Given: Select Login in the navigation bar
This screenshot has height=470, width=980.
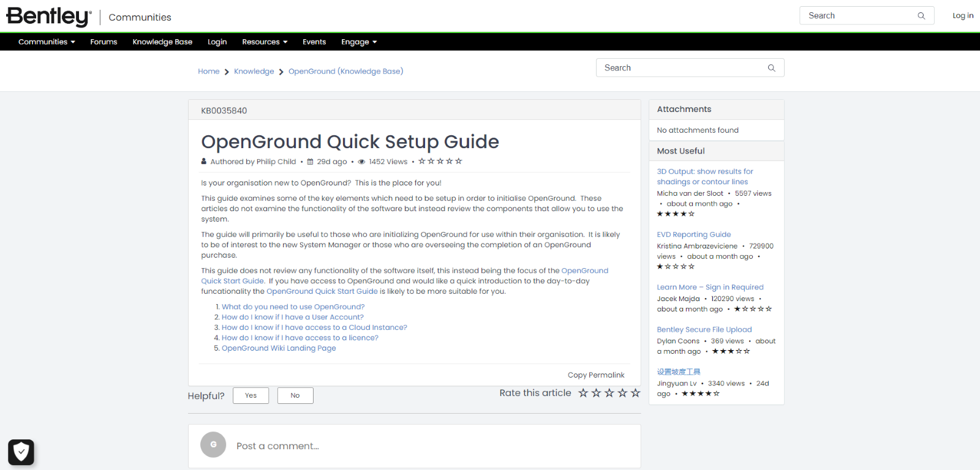Looking at the screenshot, I should (217, 42).
